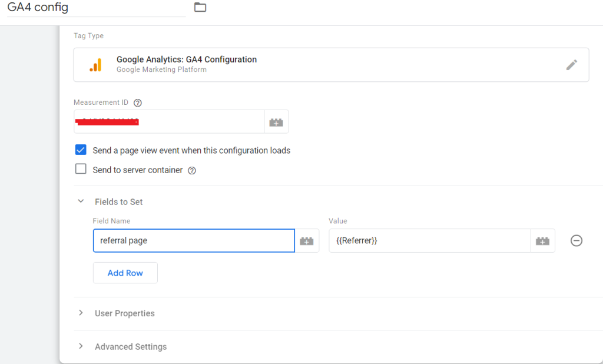The image size is (603, 364).
Task: Click the Add Row button
Action: (125, 272)
